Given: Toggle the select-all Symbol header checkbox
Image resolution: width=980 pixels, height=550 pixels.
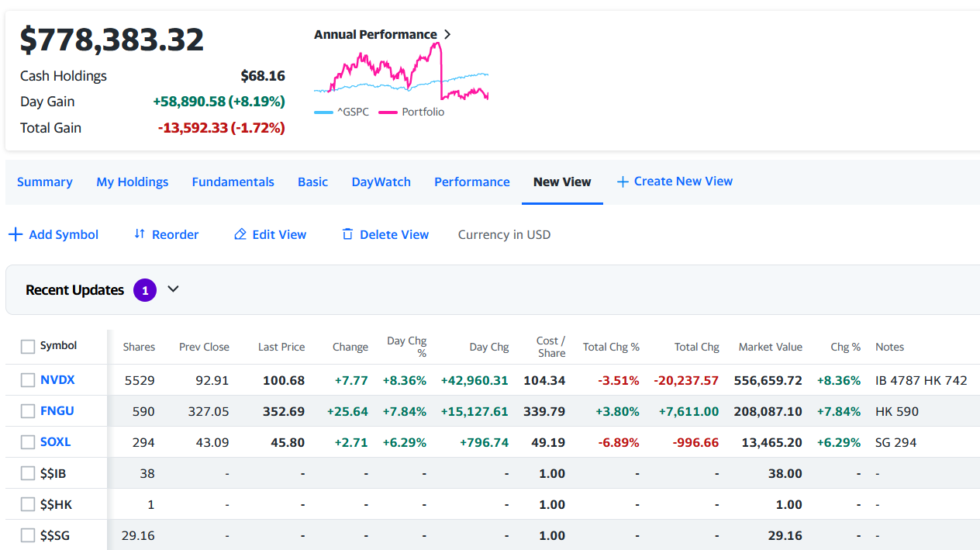Looking at the screenshot, I should click(x=28, y=347).
